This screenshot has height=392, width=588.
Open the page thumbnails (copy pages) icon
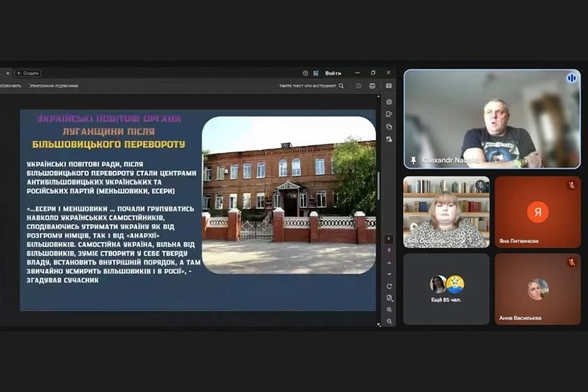coord(389,127)
